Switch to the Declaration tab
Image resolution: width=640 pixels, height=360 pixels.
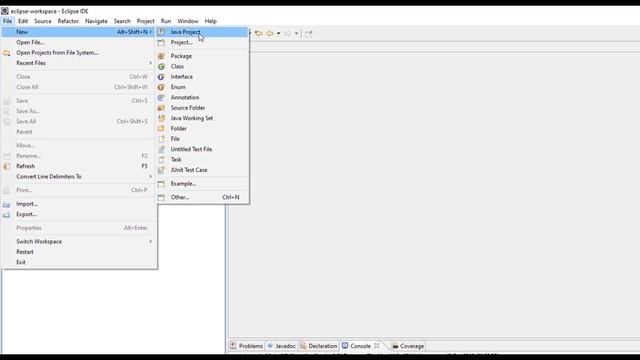318,346
